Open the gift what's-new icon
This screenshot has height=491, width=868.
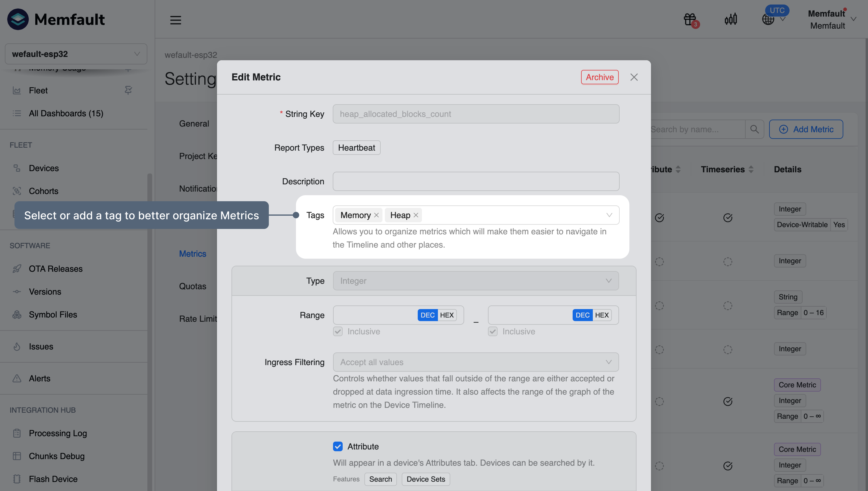pos(690,20)
